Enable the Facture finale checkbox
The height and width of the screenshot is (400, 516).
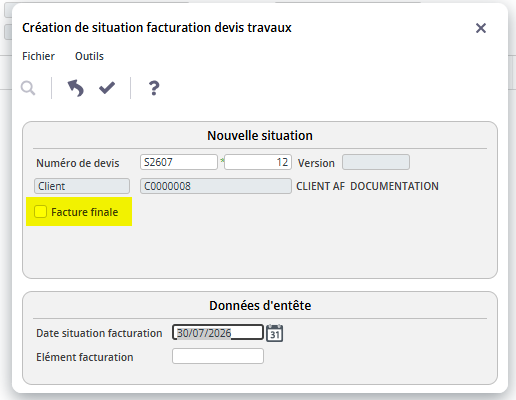(40, 212)
